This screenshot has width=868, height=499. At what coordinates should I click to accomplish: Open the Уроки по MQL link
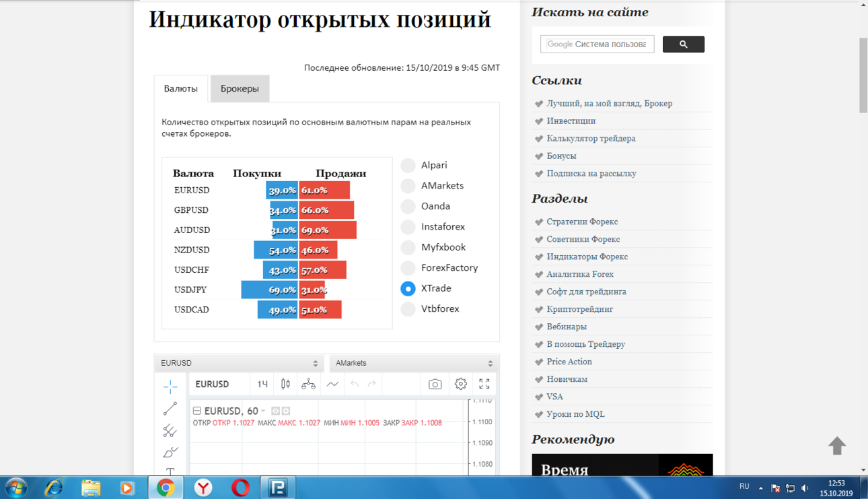point(575,414)
